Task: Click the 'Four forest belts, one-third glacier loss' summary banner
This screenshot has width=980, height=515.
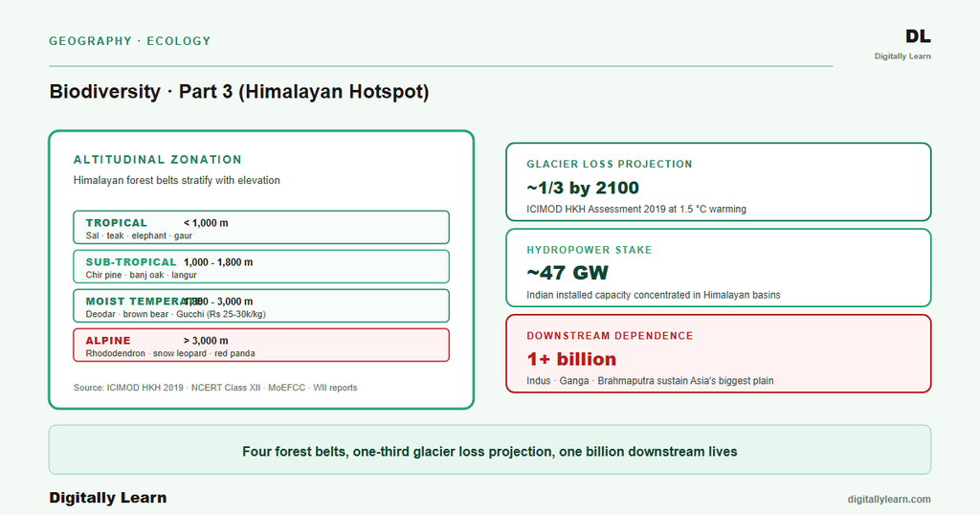Action: [x=490, y=450]
